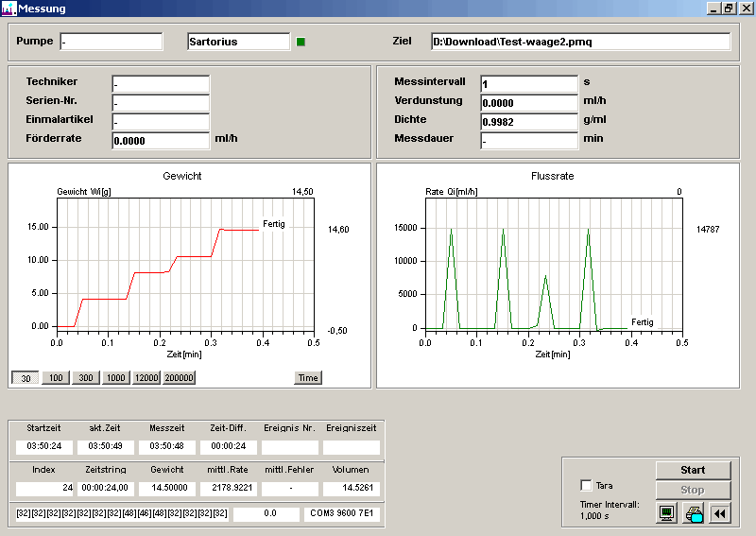This screenshot has width=756, height=536.
Task: Click the Sartorius scale field
Action: coord(239,42)
